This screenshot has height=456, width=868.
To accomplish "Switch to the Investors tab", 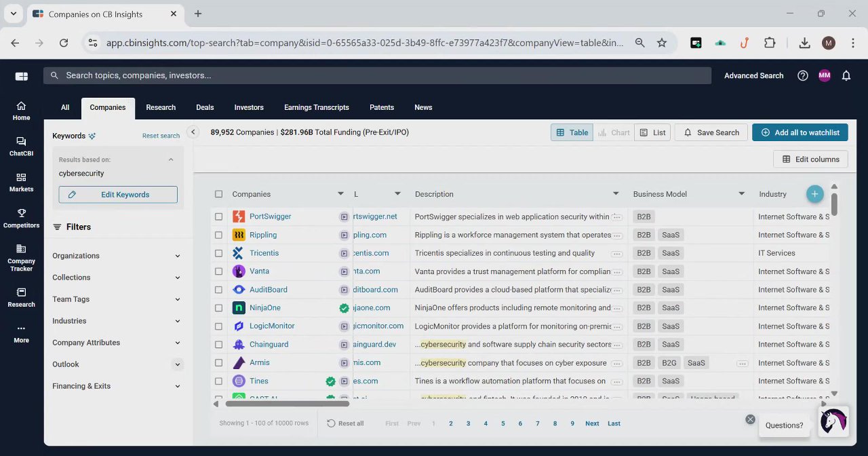I will (x=249, y=107).
